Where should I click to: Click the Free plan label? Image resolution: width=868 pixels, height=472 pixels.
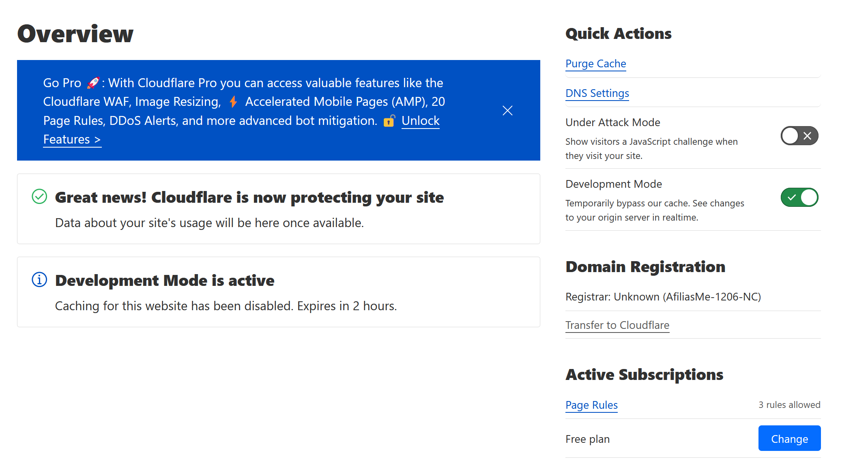[x=587, y=439]
